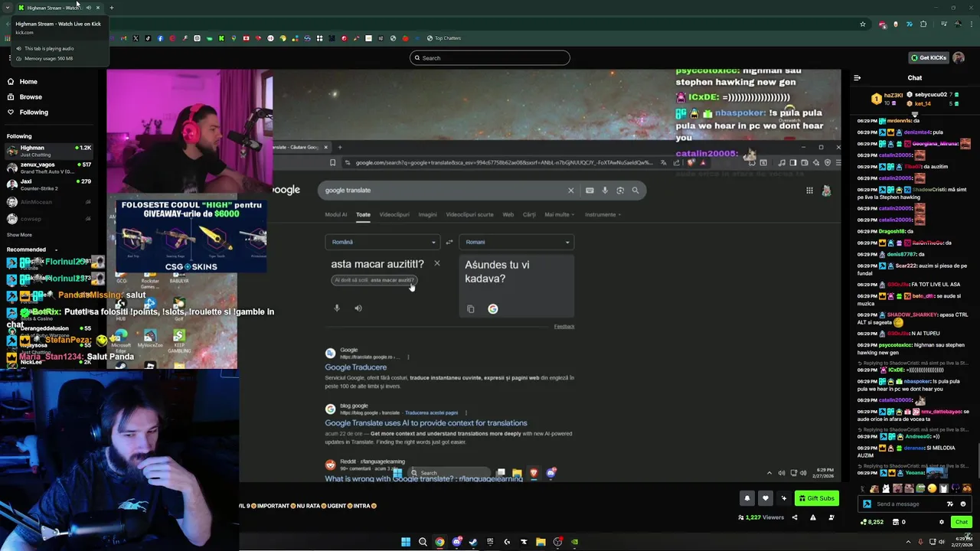Open the X bookmark in bookmarks bar

(136, 38)
